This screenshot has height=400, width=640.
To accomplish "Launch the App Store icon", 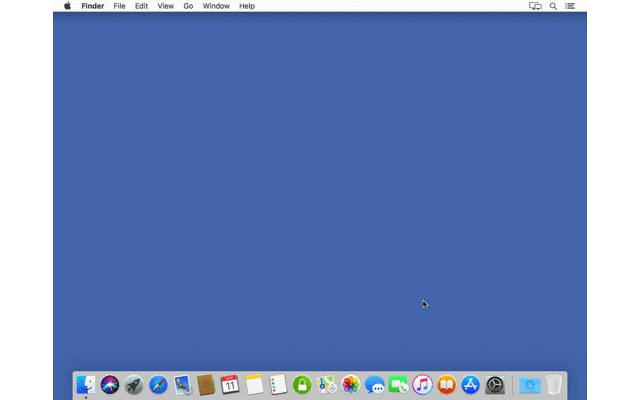I will tap(471, 384).
